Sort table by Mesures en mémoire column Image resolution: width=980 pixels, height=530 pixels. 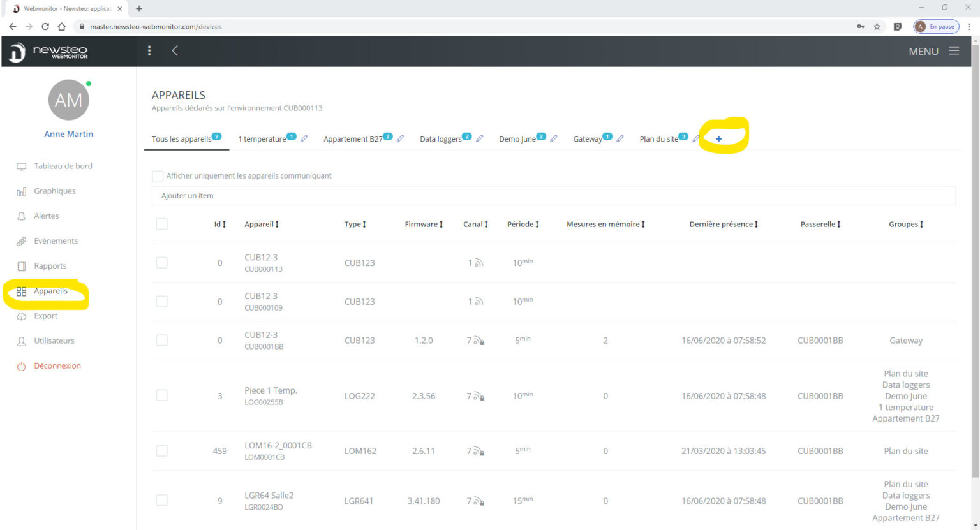pyautogui.click(x=605, y=224)
